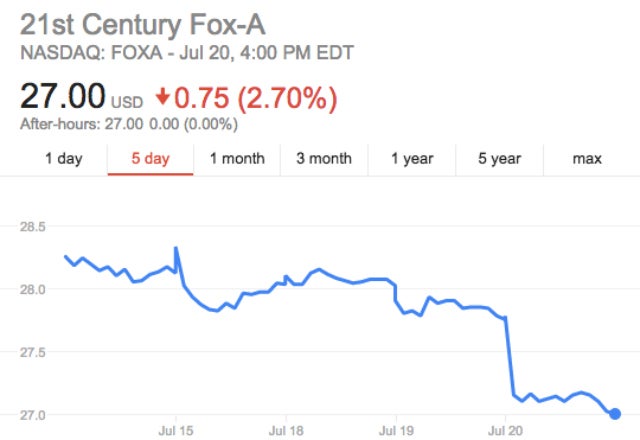The width and height of the screenshot is (640, 440).
Task: Click the 28.5 price axis label
Action: [x=34, y=228]
